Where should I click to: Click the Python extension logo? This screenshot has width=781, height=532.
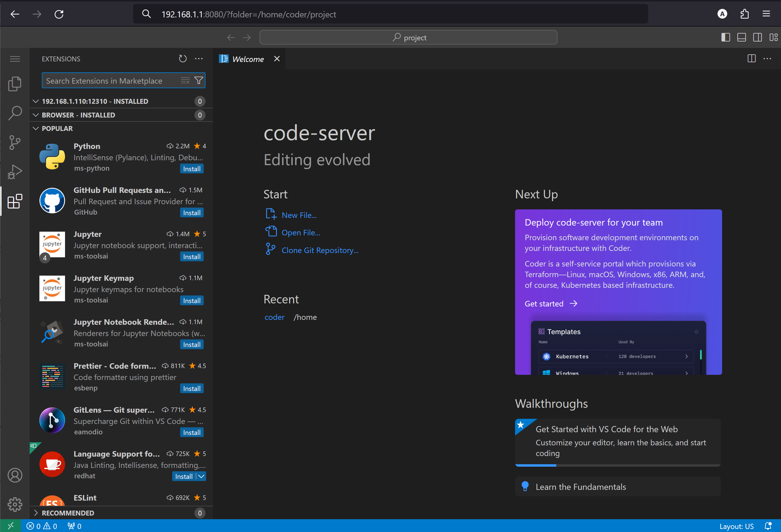tap(52, 157)
